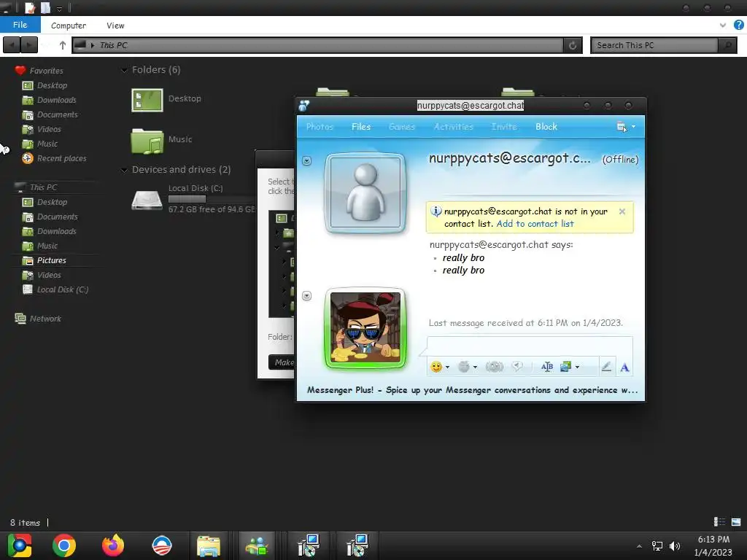
Task: Refresh the This PC address bar
Action: coord(573,45)
